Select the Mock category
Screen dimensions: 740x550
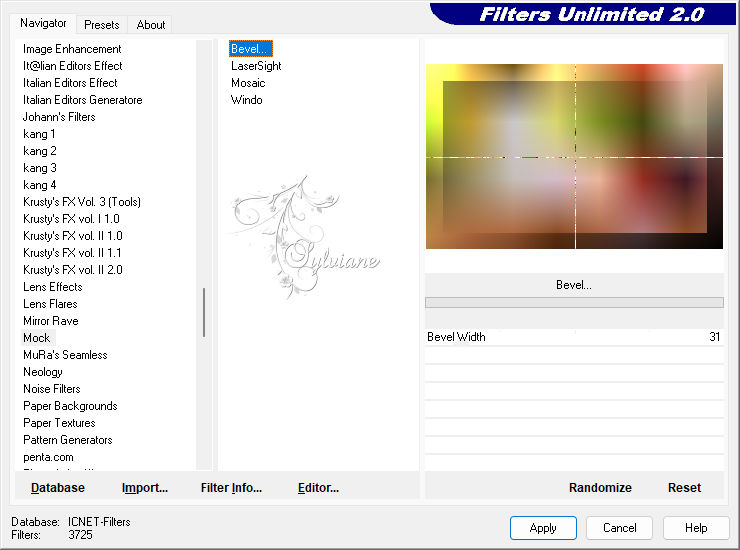37,338
